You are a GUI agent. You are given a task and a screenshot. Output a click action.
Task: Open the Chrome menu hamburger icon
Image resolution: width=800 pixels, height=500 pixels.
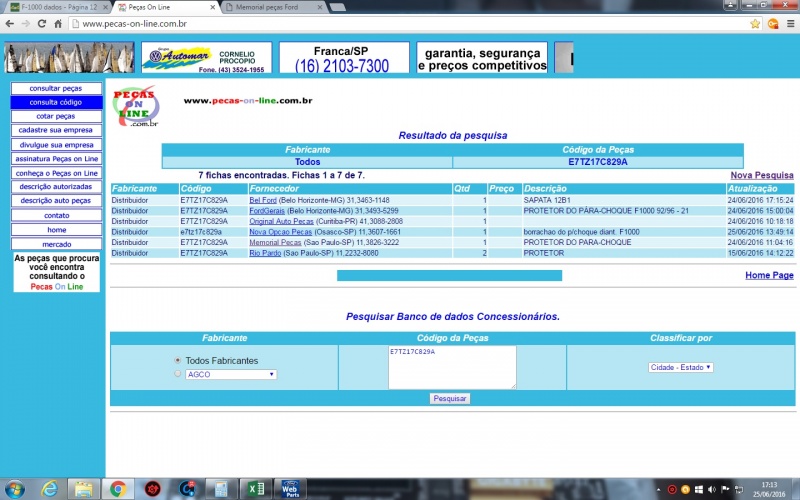tap(790, 23)
